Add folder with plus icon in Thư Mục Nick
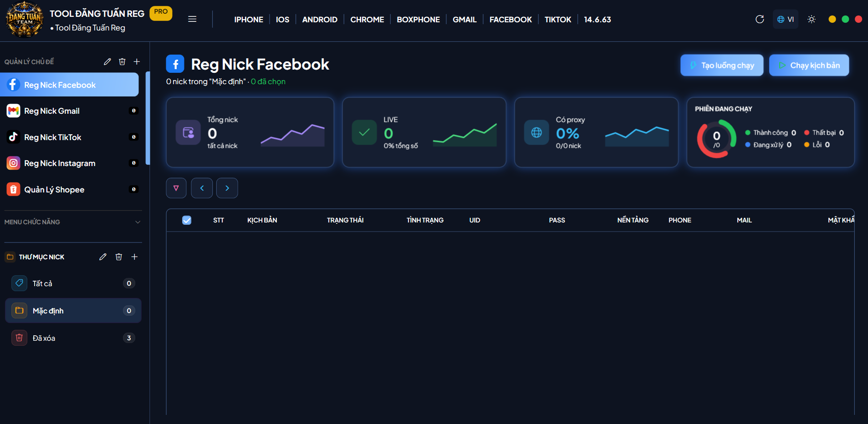 134,257
